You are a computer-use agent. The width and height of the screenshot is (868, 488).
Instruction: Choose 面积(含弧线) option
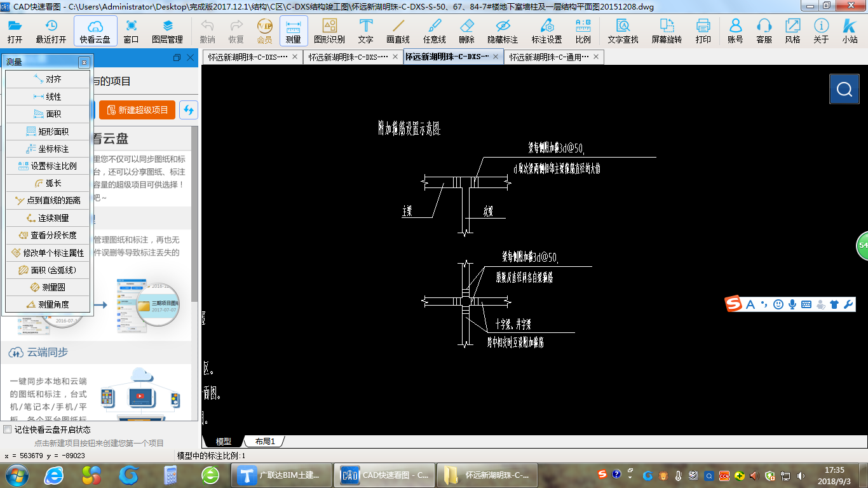[48, 270]
